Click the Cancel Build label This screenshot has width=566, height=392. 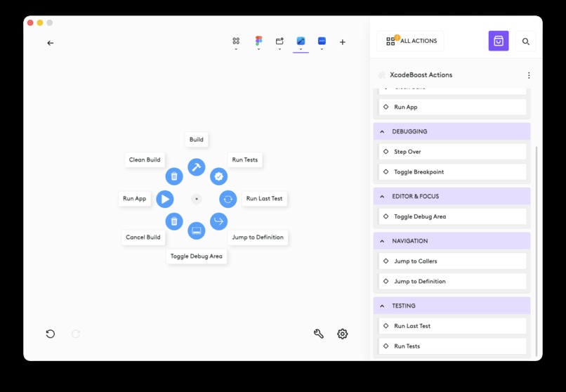coord(143,237)
